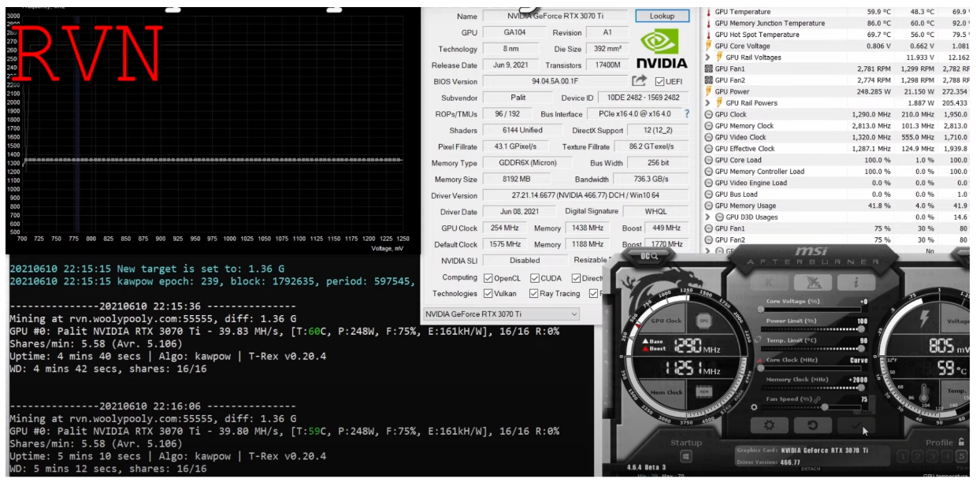Click the GPU Clock circular sensor icon

pyautogui.click(x=708, y=114)
